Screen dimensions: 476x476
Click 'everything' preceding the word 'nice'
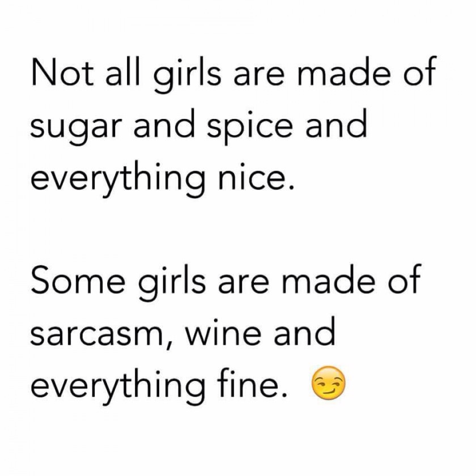point(117,179)
